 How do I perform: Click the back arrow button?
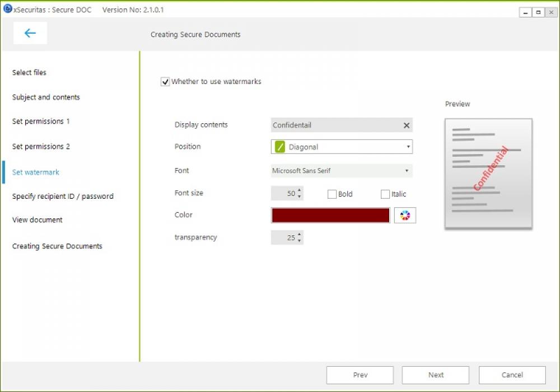click(x=30, y=33)
